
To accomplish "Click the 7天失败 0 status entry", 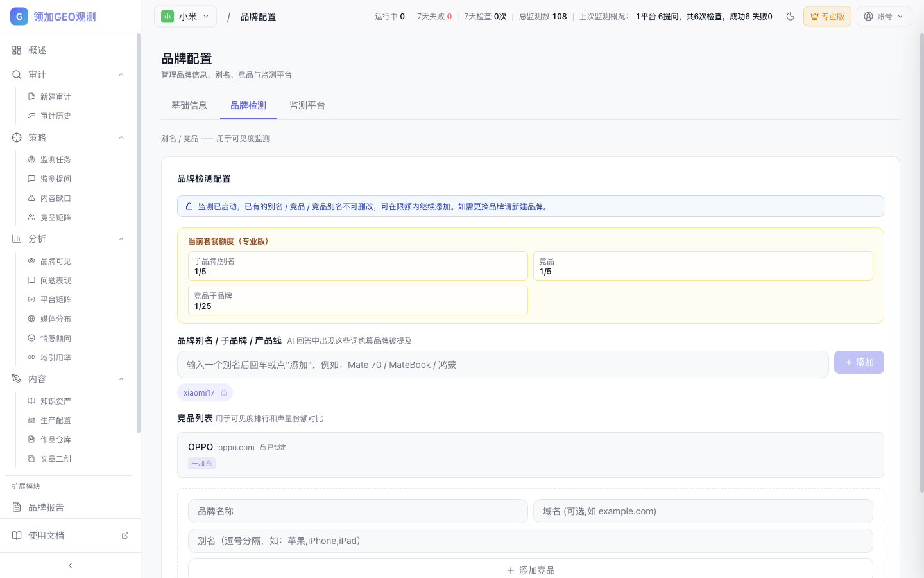I will pos(434,17).
